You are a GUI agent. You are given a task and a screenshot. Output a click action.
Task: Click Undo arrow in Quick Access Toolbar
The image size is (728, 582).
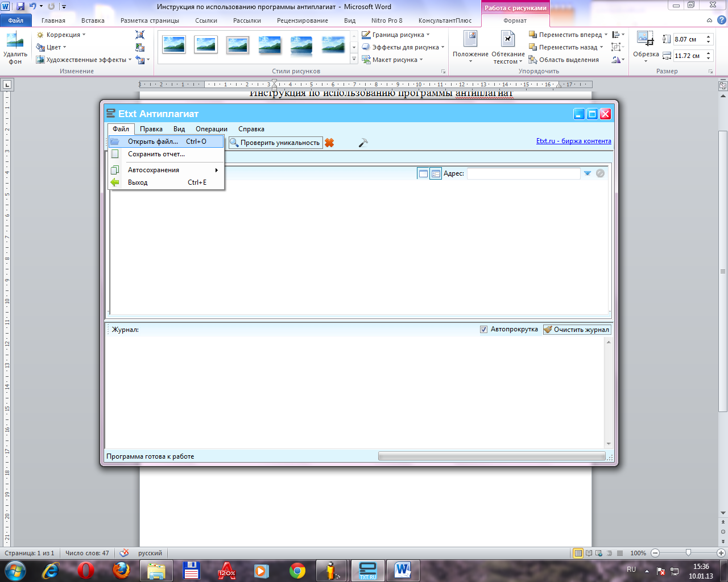click(33, 6)
